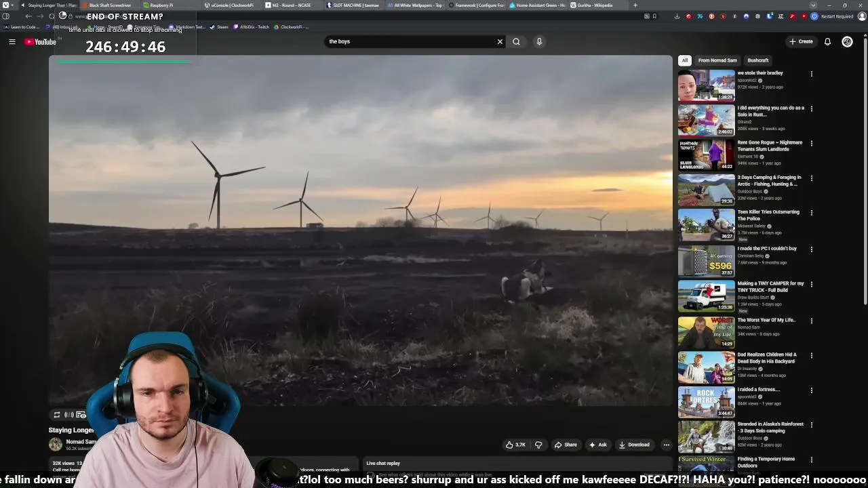Open the browser downloads icon
This screenshot has width=868, height=488.
click(677, 16)
